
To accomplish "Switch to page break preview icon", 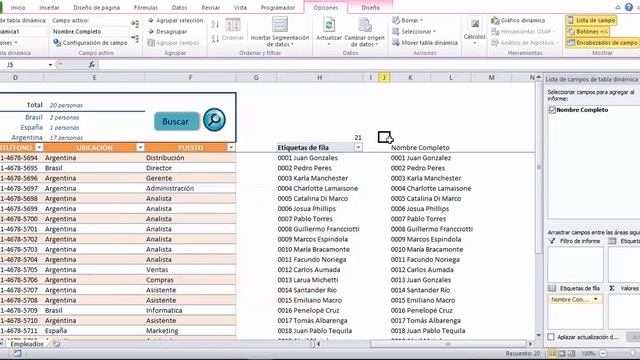I will (571, 353).
